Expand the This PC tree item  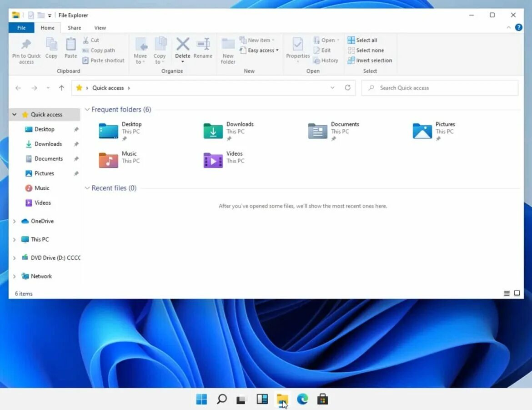pyautogui.click(x=14, y=239)
